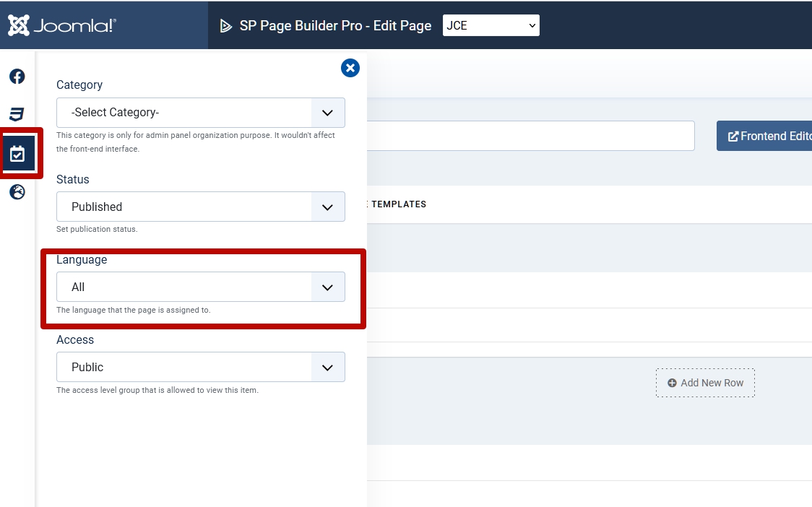Open the Status dropdown showing Published
The image size is (812, 507).
click(200, 207)
